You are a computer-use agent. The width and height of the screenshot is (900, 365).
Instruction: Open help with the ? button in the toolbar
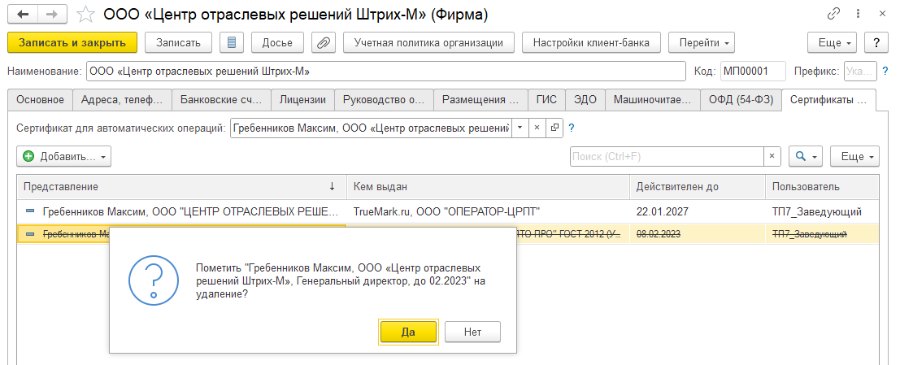point(876,42)
